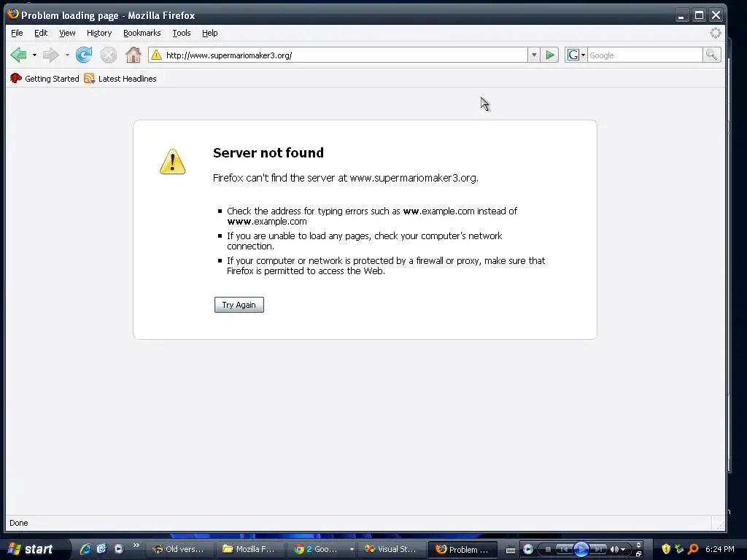Mute the Media Player toolbar volume

pyautogui.click(x=614, y=550)
